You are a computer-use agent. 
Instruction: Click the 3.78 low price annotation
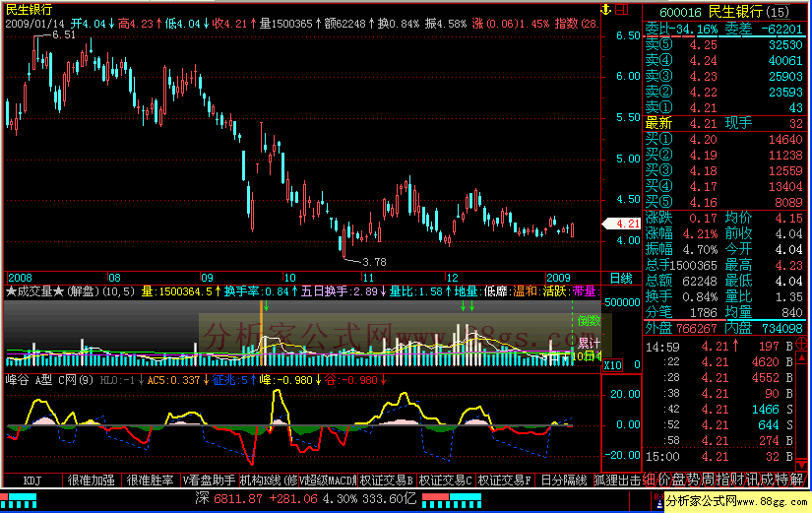click(374, 262)
